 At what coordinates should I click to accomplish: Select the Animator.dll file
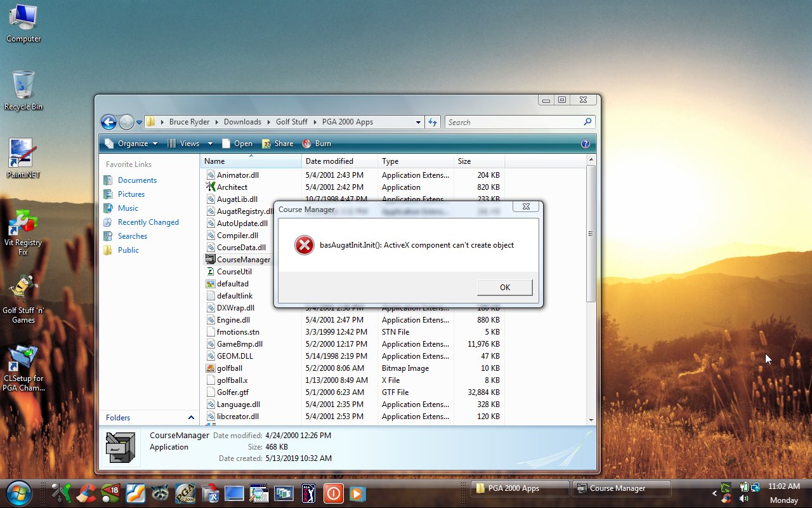(x=233, y=175)
